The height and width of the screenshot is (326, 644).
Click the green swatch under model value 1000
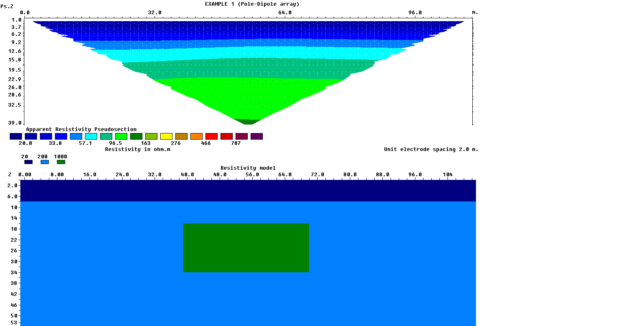coord(61,162)
